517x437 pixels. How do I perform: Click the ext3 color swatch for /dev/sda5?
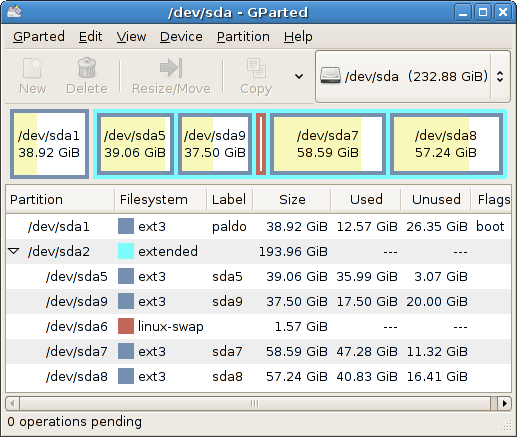[x=126, y=276]
